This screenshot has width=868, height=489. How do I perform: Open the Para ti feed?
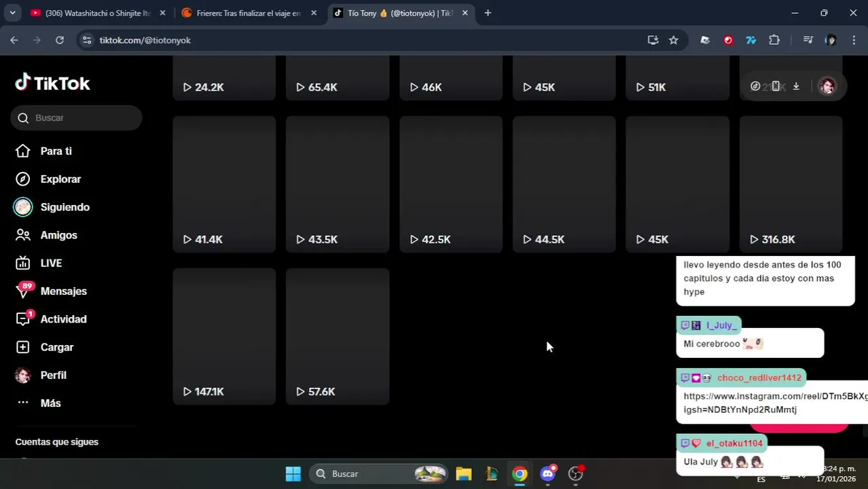click(x=56, y=151)
